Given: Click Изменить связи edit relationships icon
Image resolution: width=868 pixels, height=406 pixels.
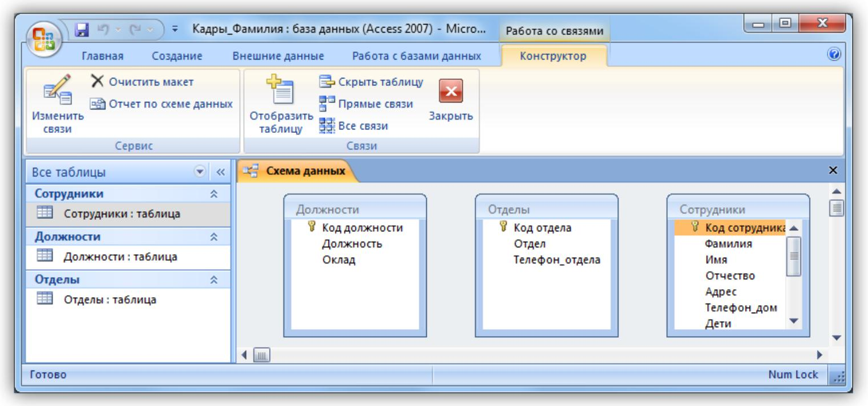Looking at the screenshot, I should 58,104.
